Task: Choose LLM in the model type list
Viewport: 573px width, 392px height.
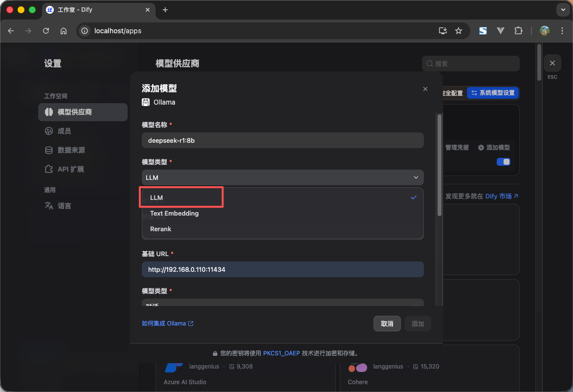Action: pyautogui.click(x=283, y=197)
